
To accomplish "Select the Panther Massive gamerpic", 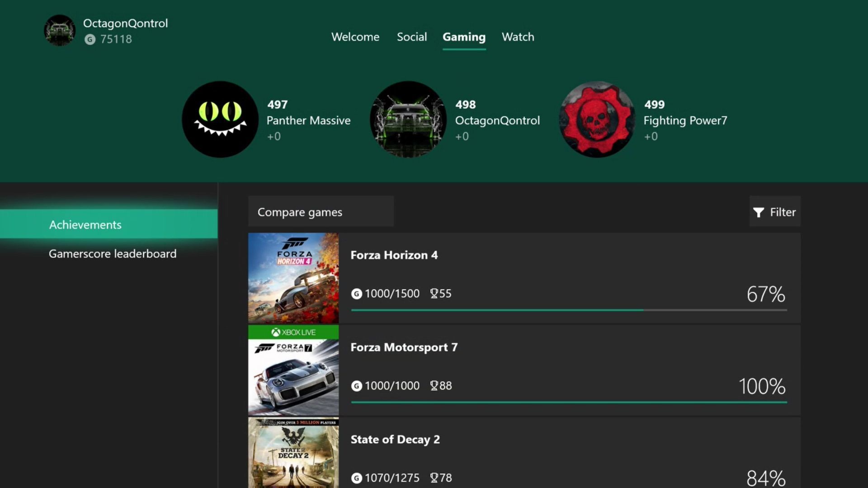I will [220, 119].
